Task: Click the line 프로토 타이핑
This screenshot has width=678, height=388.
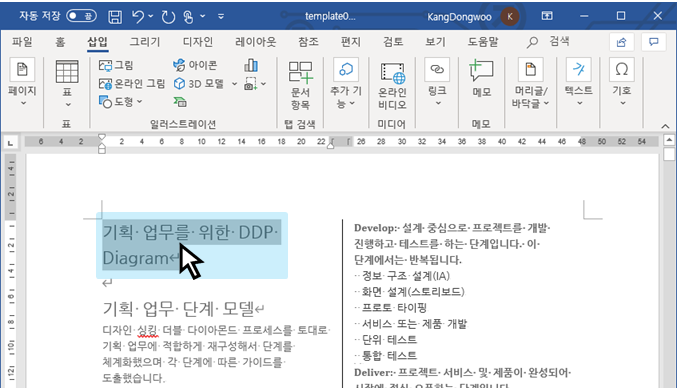Action: [394, 308]
